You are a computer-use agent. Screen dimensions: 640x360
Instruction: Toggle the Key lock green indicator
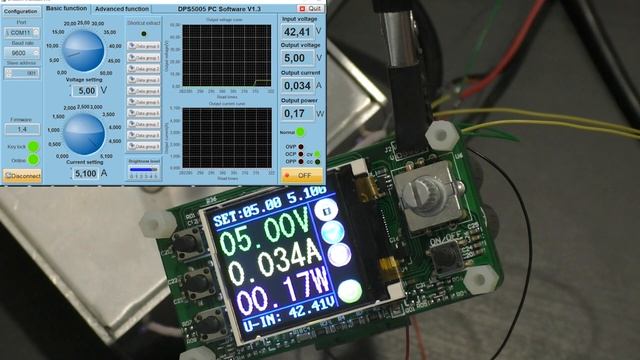click(x=33, y=147)
